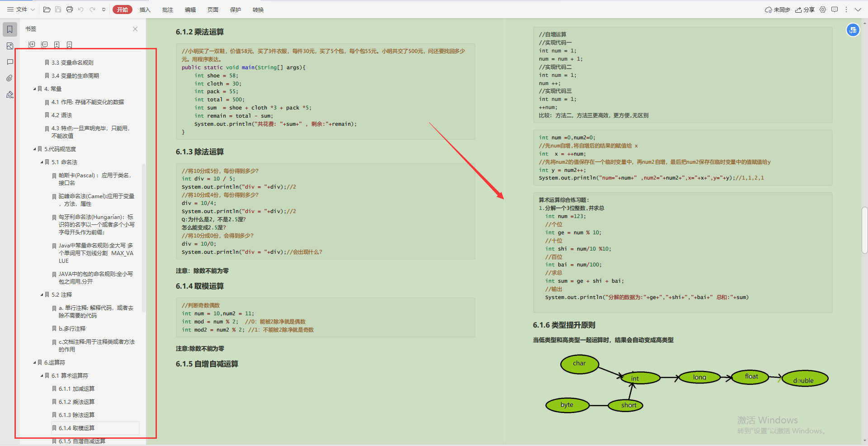
Task: Switch to the 编辑 tab
Action: tap(190, 9)
